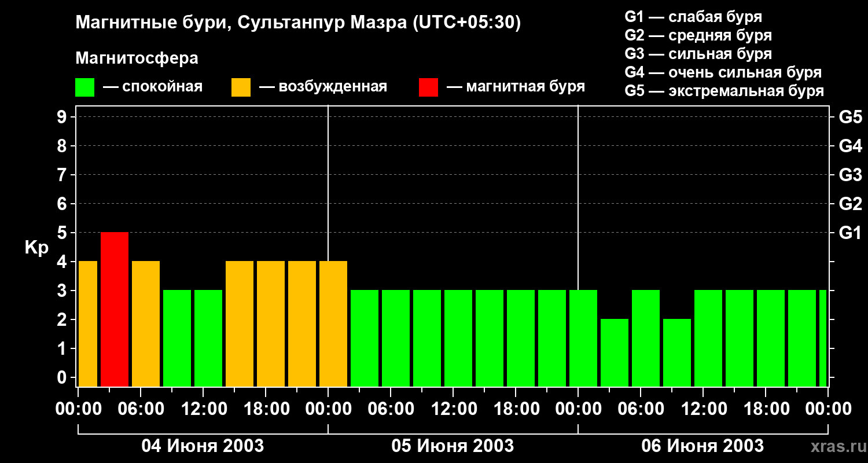Select the first orange bar at 00:00 on 04 Июня
This screenshot has width=868, height=463.
point(88,324)
